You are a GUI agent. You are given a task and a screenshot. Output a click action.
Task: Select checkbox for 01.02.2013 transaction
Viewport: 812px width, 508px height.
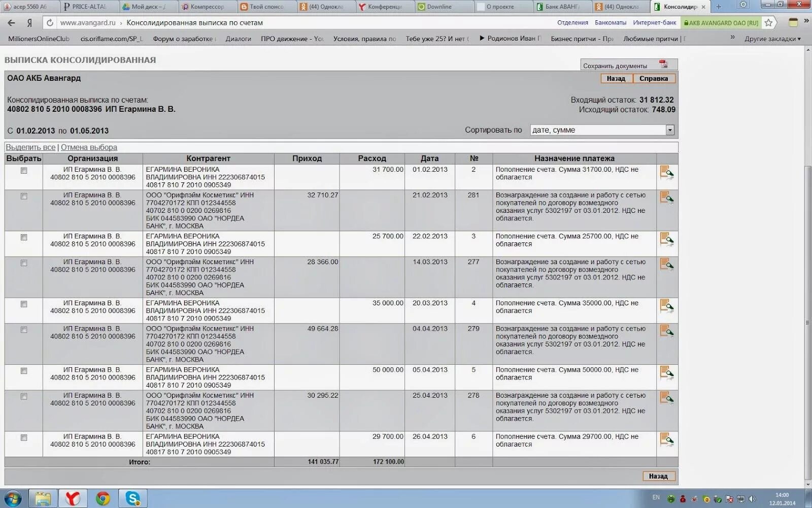24,171
